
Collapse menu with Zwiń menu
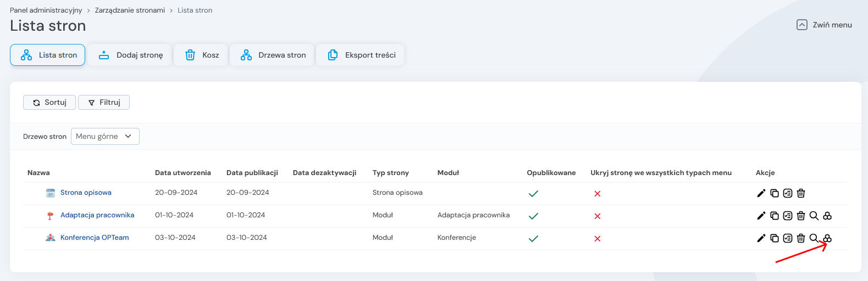coord(824,25)
